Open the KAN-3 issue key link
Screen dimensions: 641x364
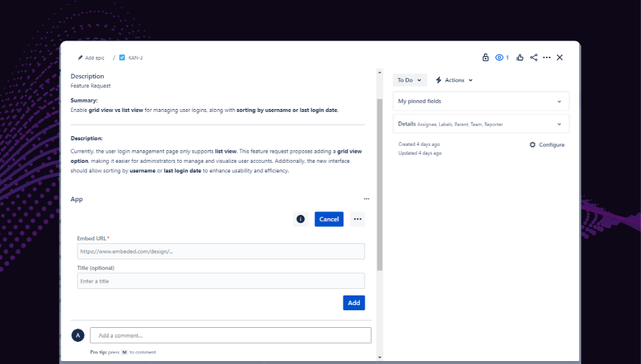(x=136, y=57)
